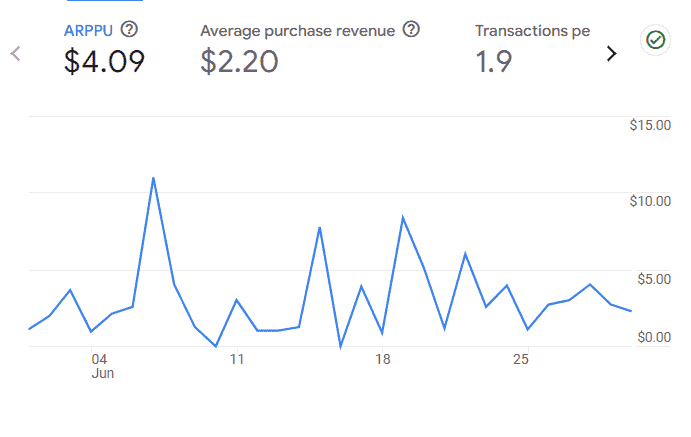Click the 25 date axis label
Viewport: 691px width, 437px height.
(x=520, y=359)
